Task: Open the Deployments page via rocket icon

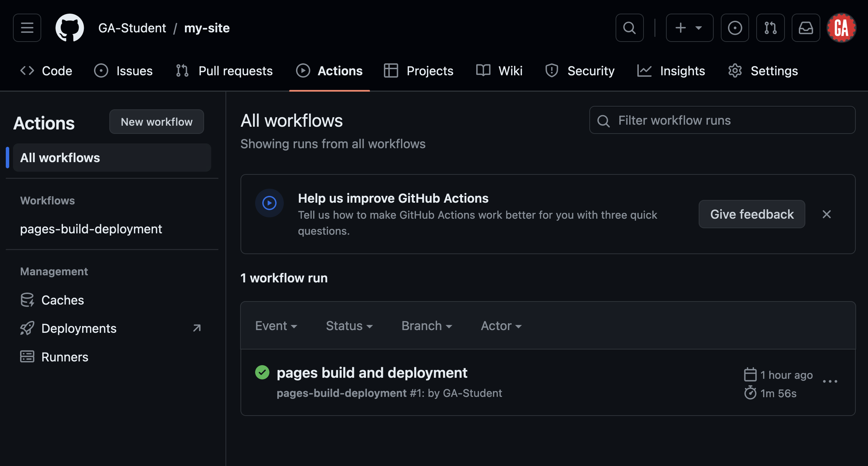Action: 78,328
